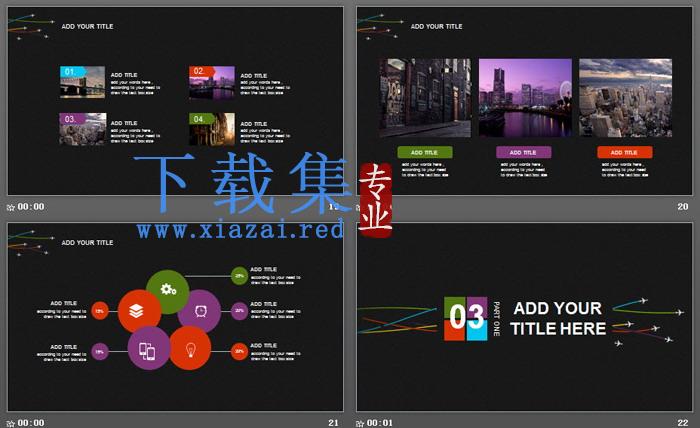Screen dimensions: 700x428
Task: Click the ADD YOUR TITLE heading on the top-left slide
Action: pos(88,26)
